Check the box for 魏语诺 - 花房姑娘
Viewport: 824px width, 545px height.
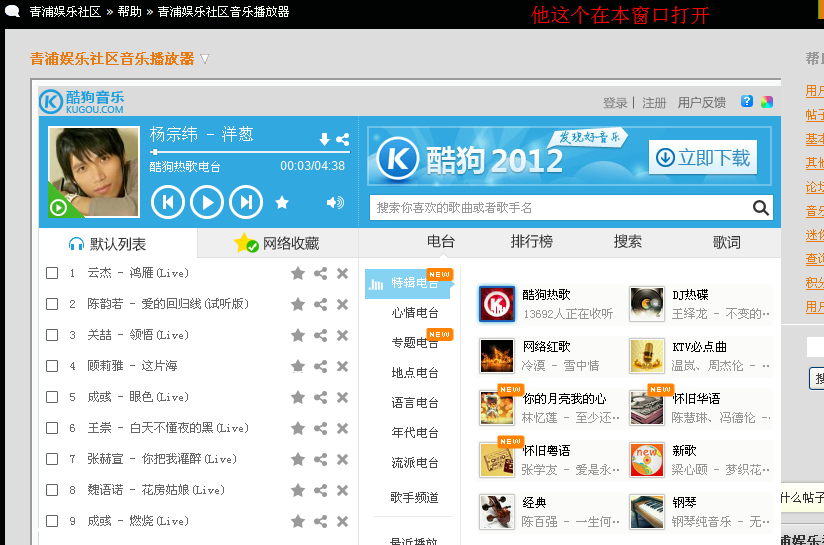point(52,490)
